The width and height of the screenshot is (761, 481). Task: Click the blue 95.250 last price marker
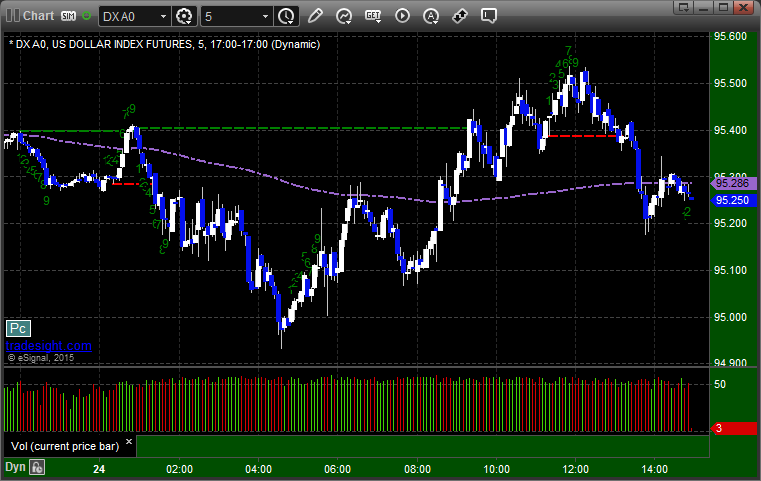point(733,200)
